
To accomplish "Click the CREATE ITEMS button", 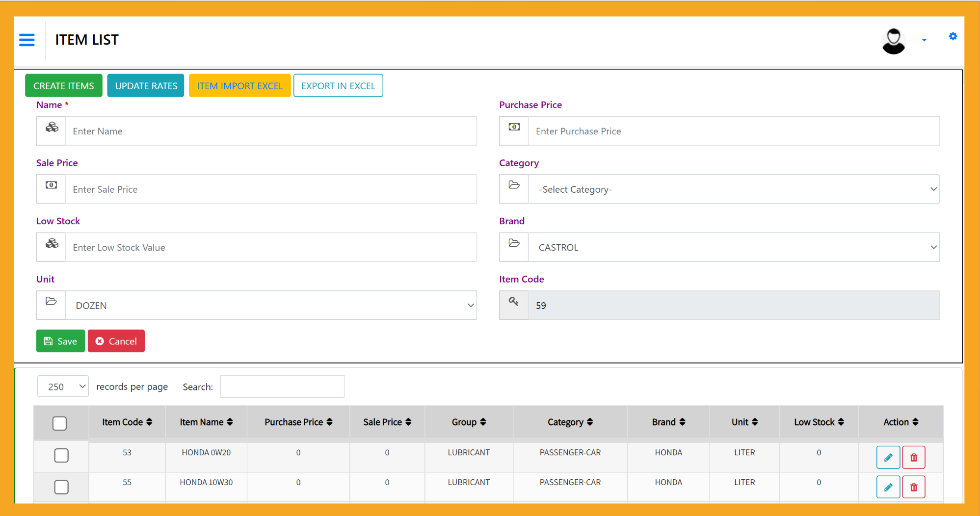I will tap(64, 86).
